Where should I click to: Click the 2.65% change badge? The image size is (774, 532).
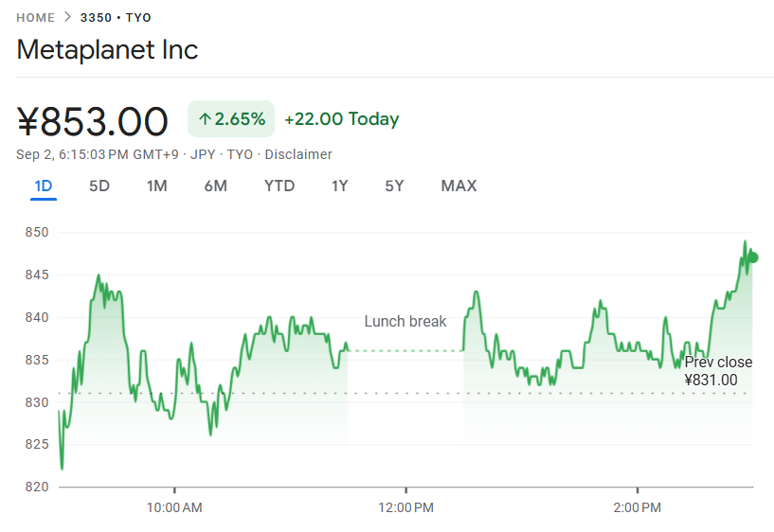coord(231,119)
